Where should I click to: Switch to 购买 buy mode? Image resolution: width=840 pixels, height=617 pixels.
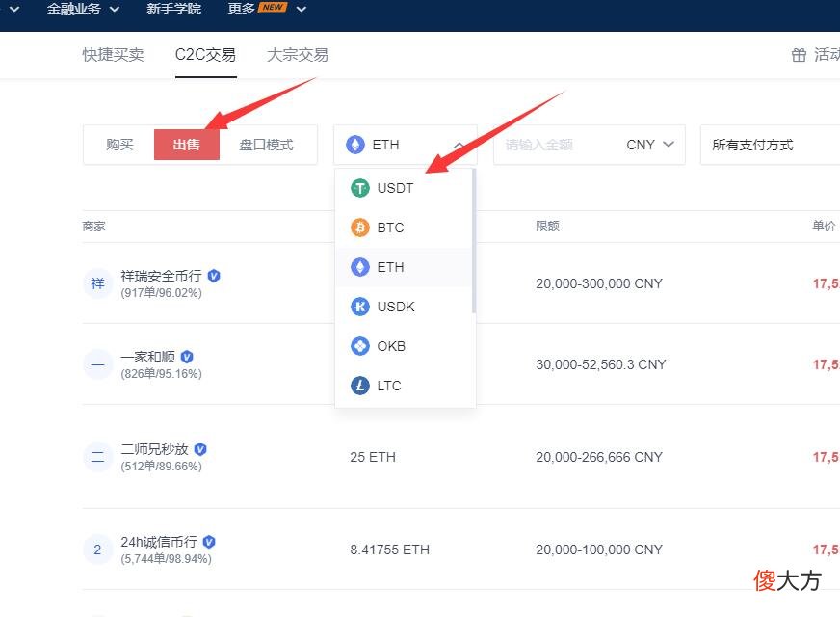point(119,145)
